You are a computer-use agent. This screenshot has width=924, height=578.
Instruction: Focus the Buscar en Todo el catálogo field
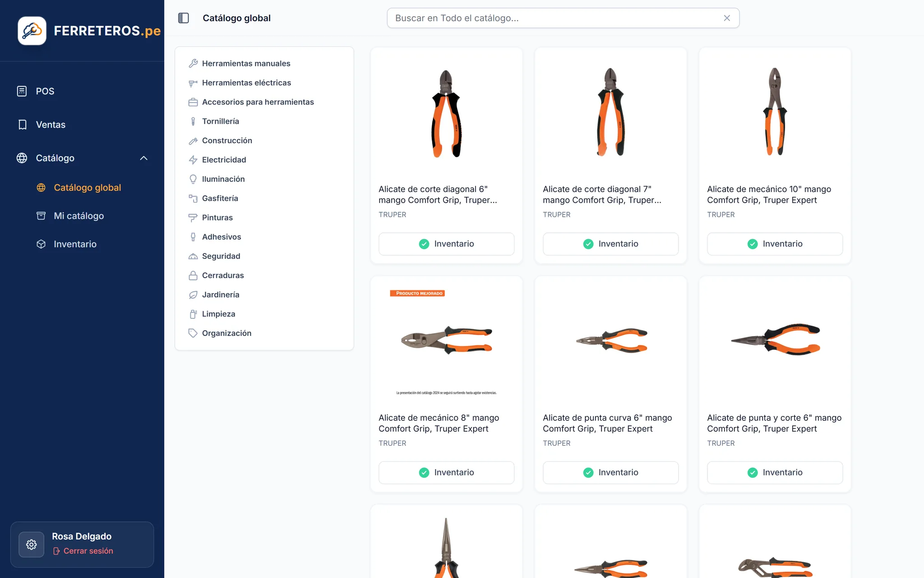pyautogui.click(x=563, y=18)
